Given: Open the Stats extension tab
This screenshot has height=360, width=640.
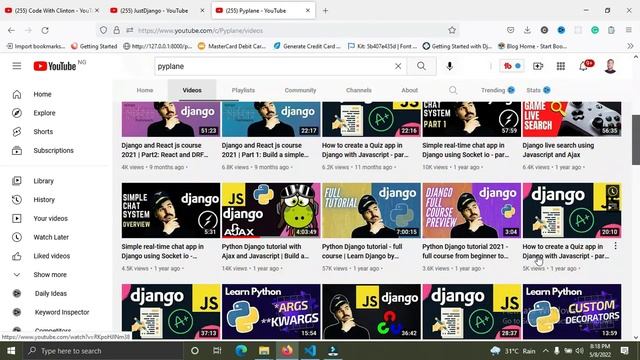Looking at the screenshot, I should coord(538,90).
